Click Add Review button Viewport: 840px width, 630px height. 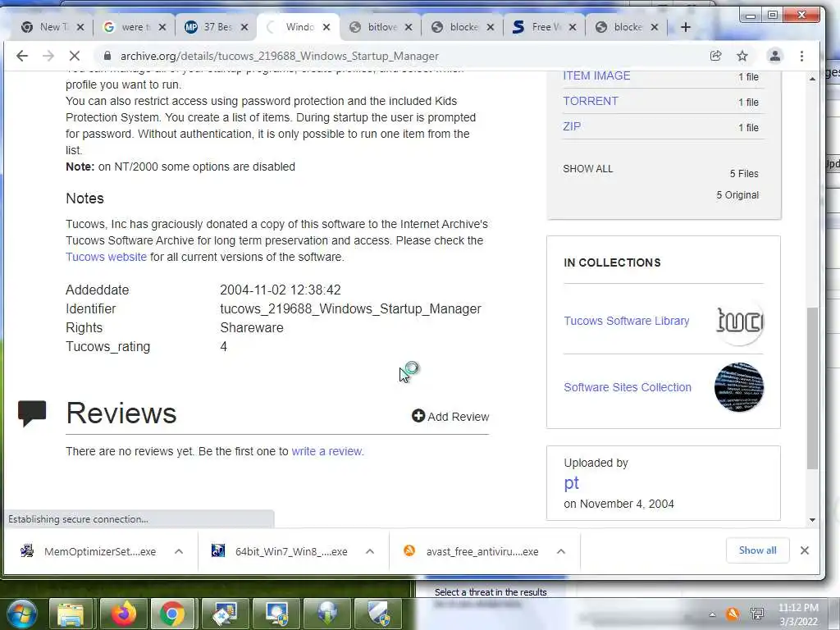(x=450, y=416)
